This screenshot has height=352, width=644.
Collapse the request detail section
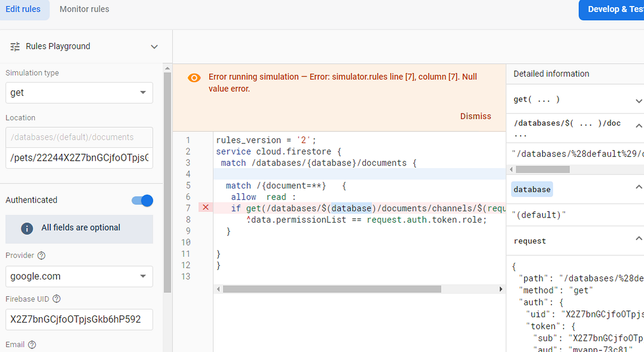point(639,240)
